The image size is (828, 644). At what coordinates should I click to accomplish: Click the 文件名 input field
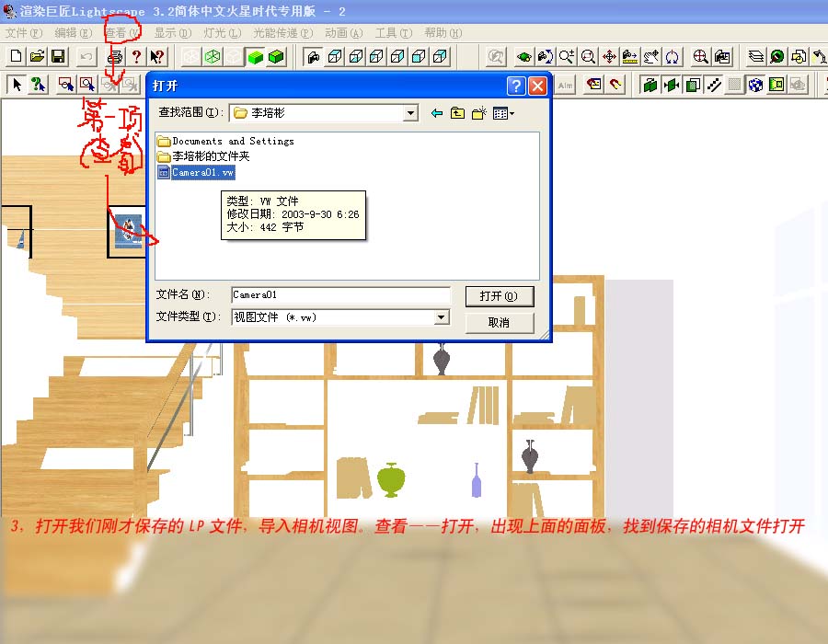(340, 295)
